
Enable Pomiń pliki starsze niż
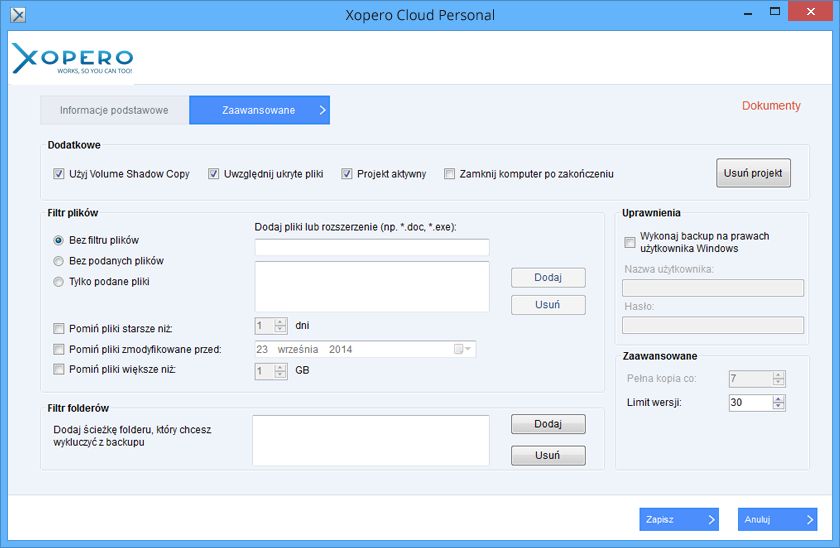pos(59,328)
